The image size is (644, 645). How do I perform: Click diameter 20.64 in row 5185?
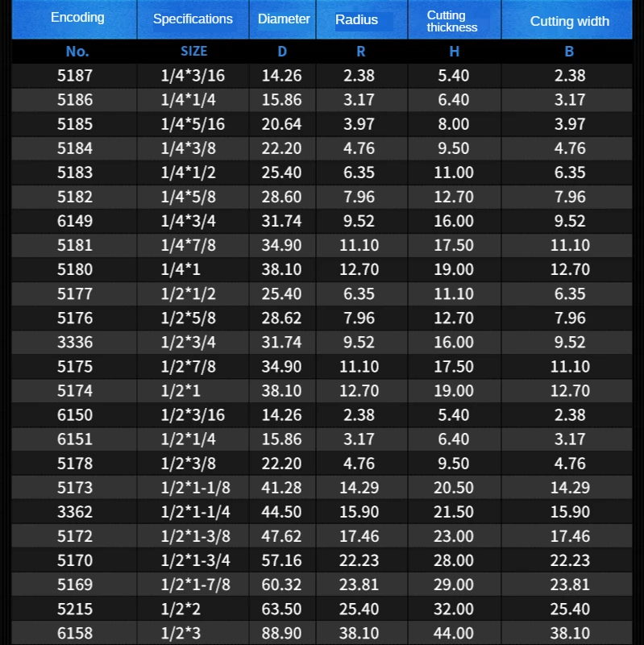point(281,124)
